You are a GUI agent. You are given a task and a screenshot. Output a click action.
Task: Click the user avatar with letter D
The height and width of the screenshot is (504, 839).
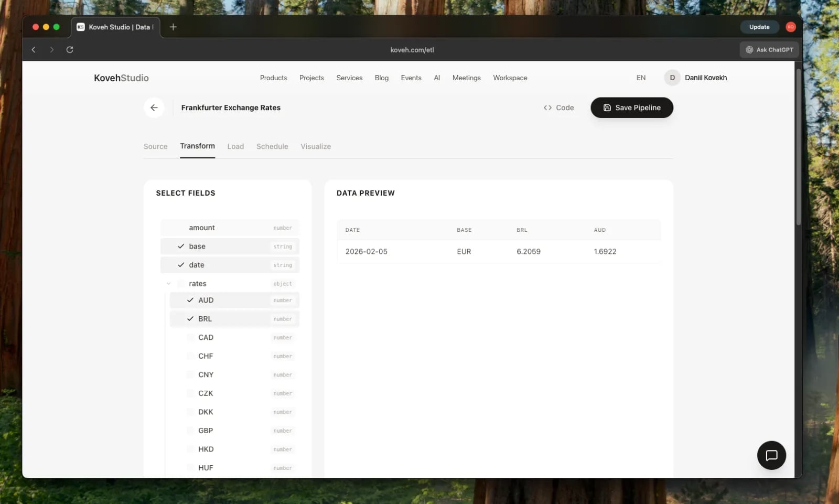(672, 78)
